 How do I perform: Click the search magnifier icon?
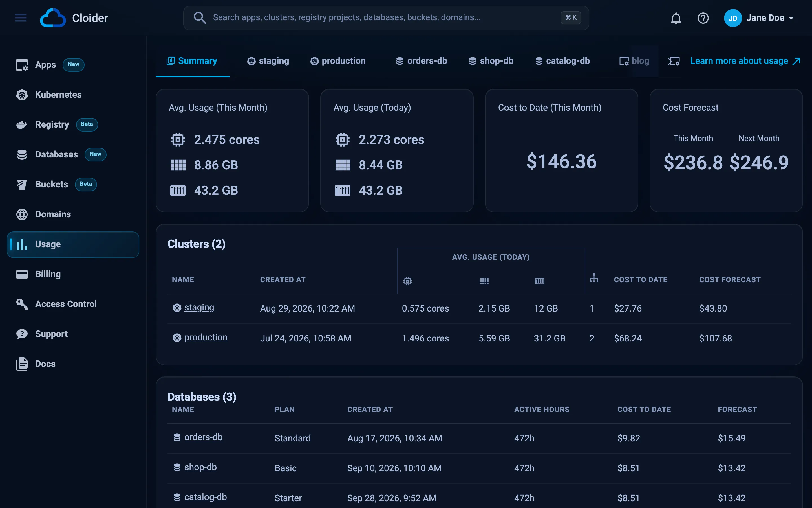click(200, 18)
